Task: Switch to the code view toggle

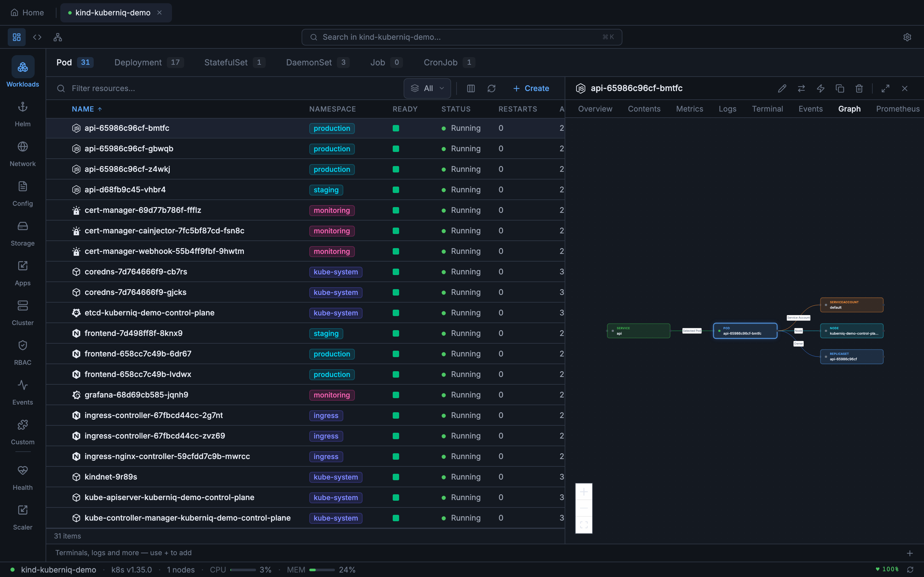Action: point(37,37)
